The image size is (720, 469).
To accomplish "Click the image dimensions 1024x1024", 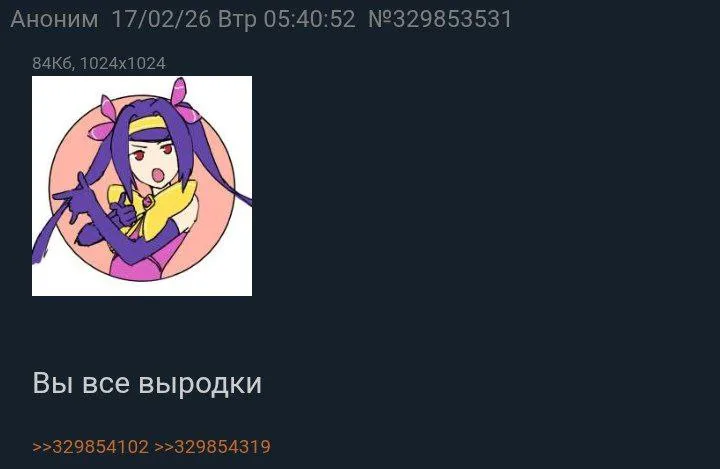I will pos(123,63).
